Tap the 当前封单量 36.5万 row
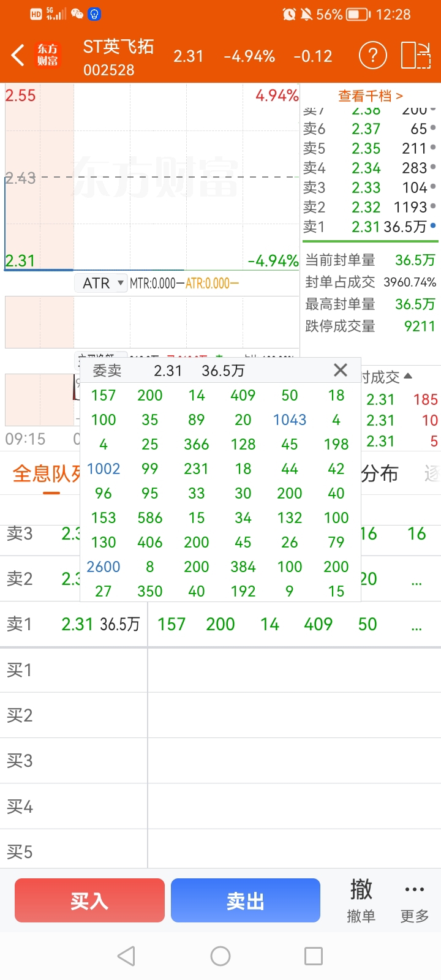 pos(371,260)
